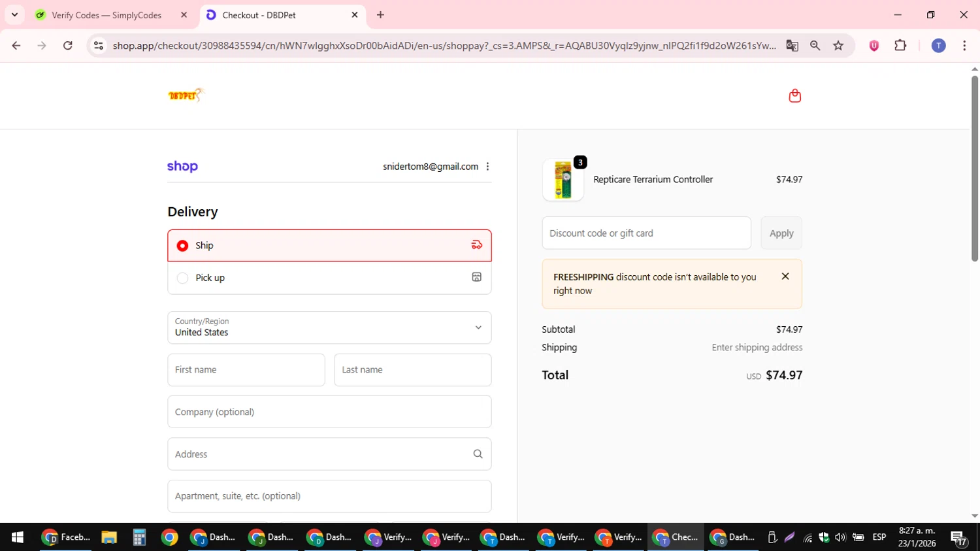Open the Chrome profile avatar
This screenshot has width=980, height=551.
(938, 46)
